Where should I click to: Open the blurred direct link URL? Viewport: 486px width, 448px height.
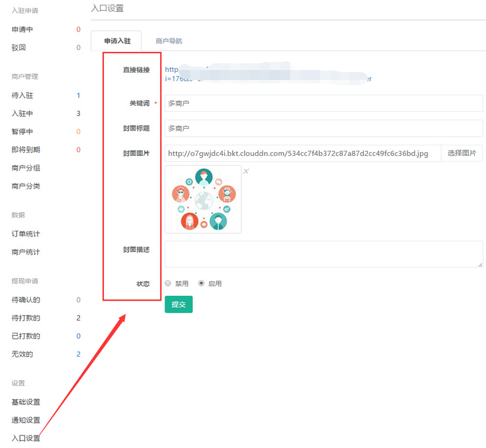coord(267,74)
